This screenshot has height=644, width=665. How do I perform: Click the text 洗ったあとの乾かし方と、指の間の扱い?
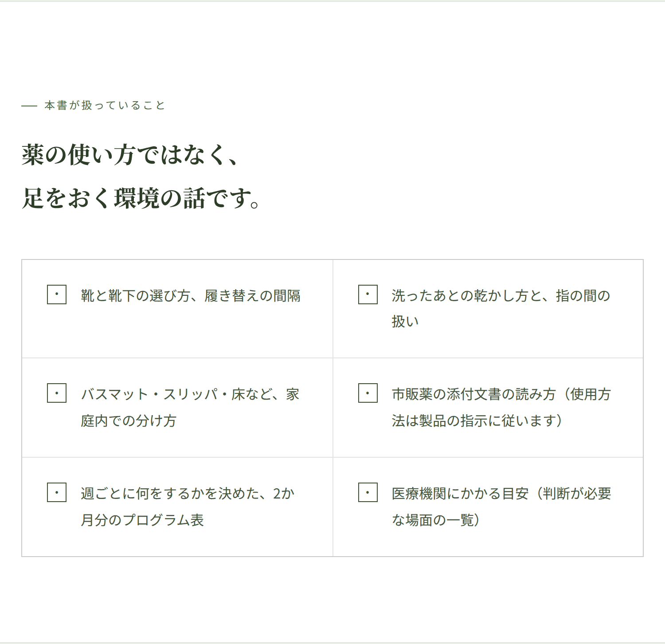[501, 309]
